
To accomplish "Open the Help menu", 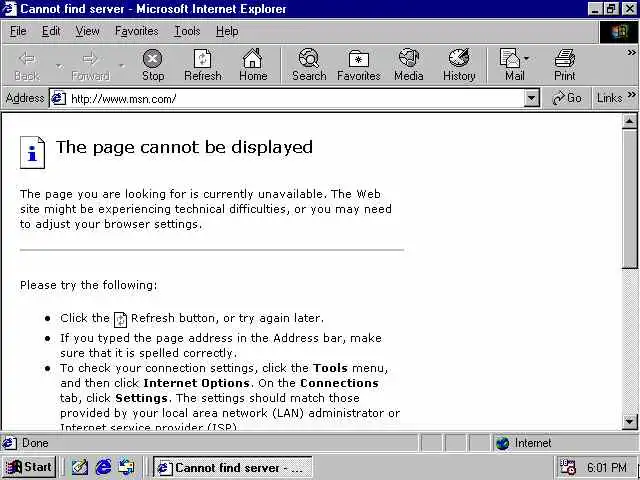I will (x=227, y=31).
